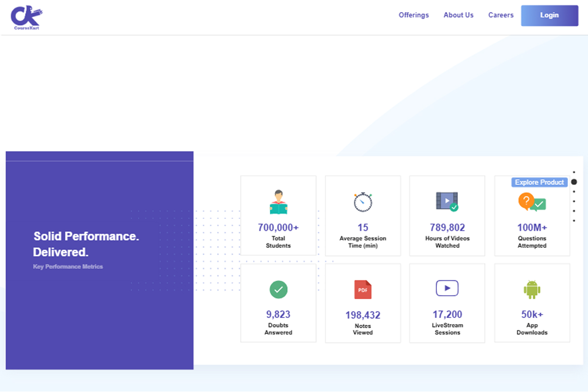Click the "Solid Performance. Delivered." heading
Image resolution: width=588 pixels, height=392 pixels.
coord(86,244)
